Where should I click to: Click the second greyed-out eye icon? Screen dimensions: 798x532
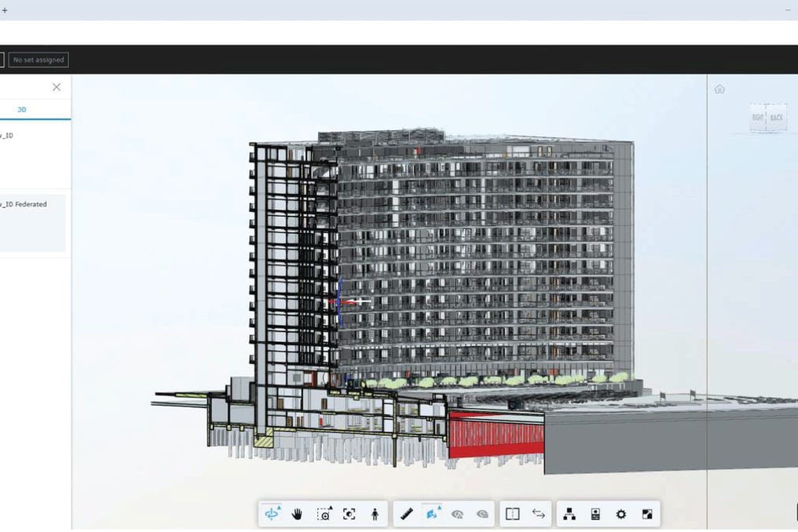coord(482,514)
